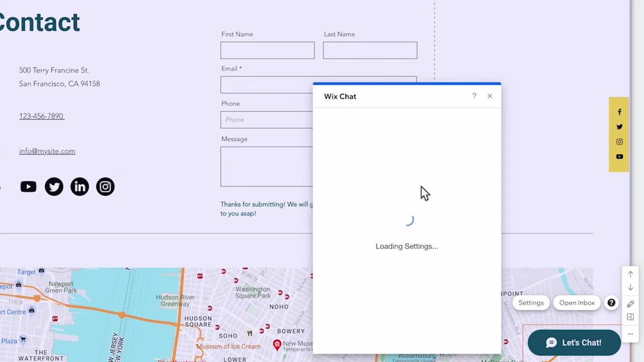Open the layout icon in side toolbar
The height and width of the screenshot is (362, 644).
630,317
